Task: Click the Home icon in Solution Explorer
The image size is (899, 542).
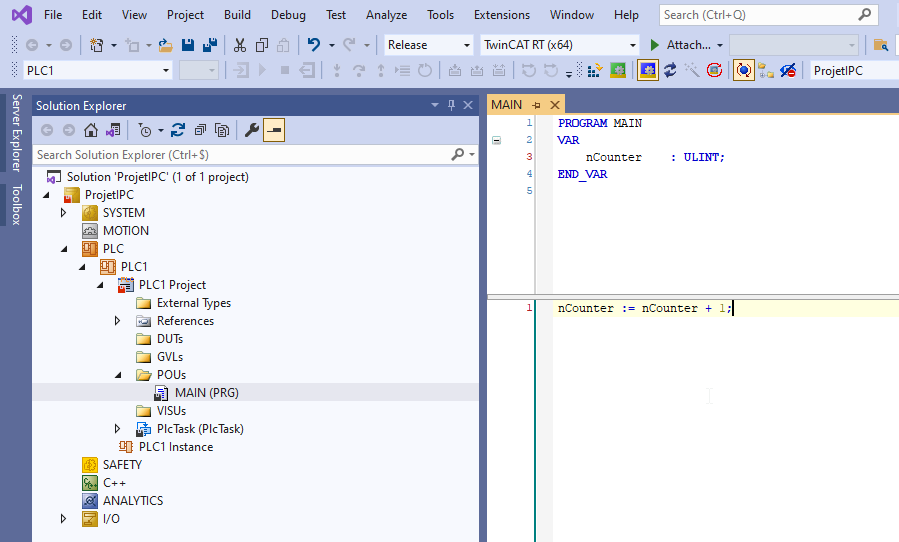Action: point(91,131)
